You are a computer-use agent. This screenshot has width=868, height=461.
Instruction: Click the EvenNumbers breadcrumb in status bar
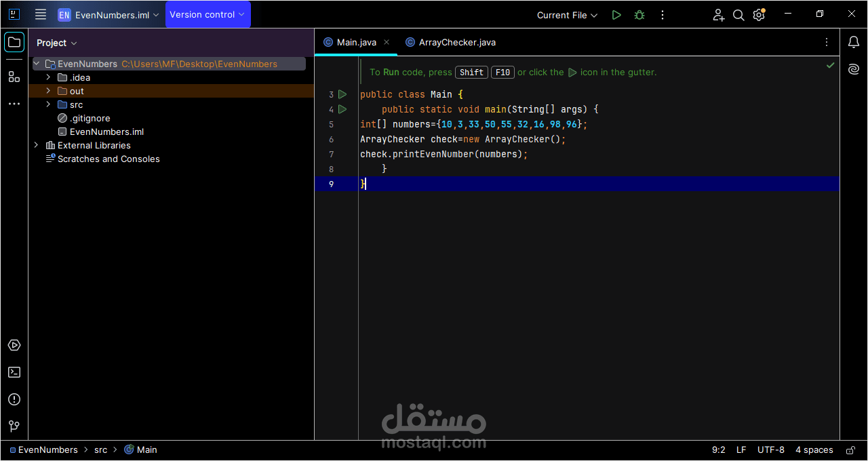[x=47, y=449]
